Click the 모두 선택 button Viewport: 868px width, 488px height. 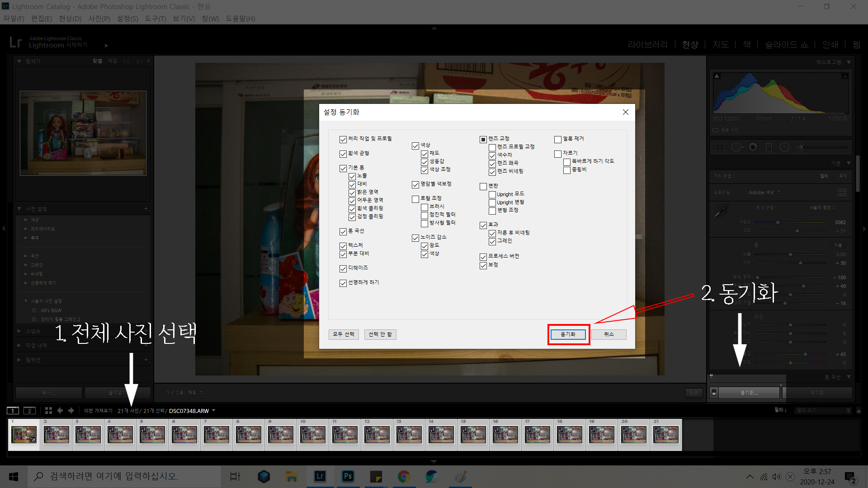344,334
